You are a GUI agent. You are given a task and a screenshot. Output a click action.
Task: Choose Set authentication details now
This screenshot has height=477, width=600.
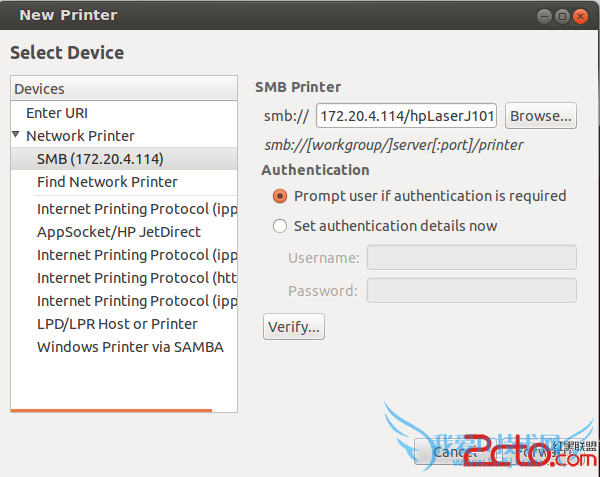tap(280, 226)
